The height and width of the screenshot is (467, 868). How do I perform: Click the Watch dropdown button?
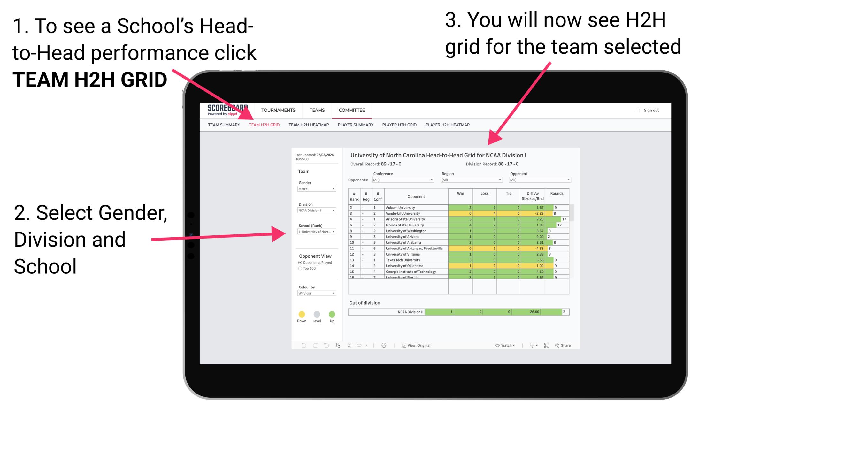[501, 345]
